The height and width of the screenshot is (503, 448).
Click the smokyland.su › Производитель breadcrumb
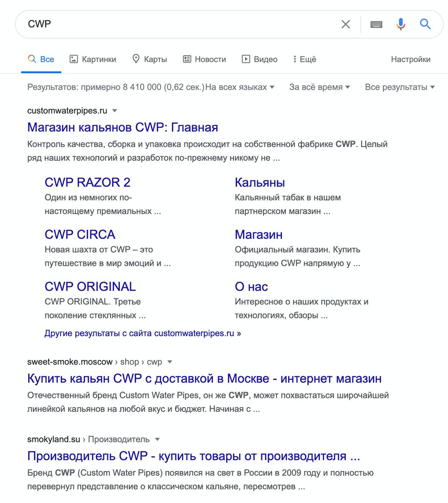88,439
